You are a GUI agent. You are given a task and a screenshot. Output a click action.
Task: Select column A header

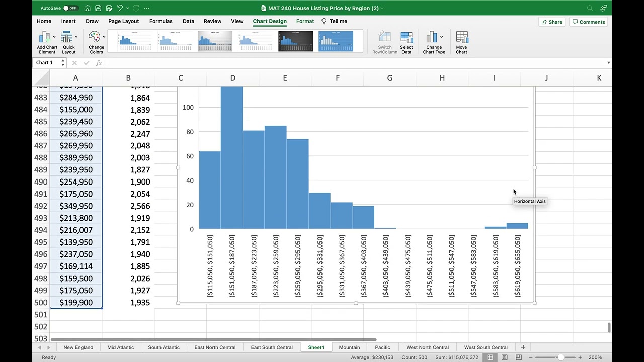click(x=76, y=78)
